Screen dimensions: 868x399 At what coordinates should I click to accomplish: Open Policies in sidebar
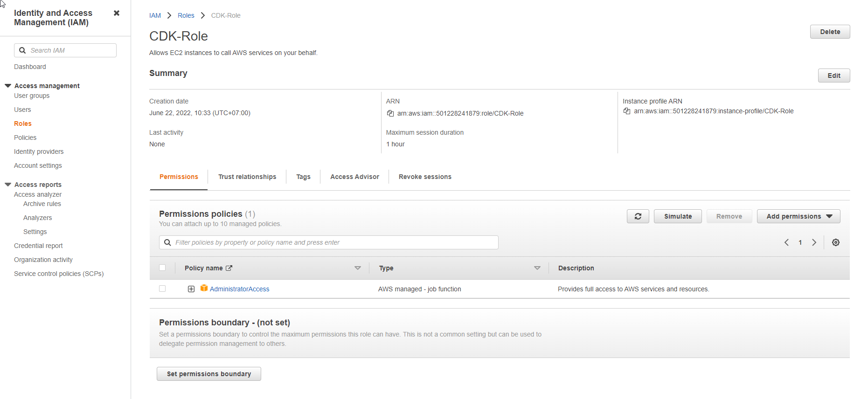coord(25,138)
